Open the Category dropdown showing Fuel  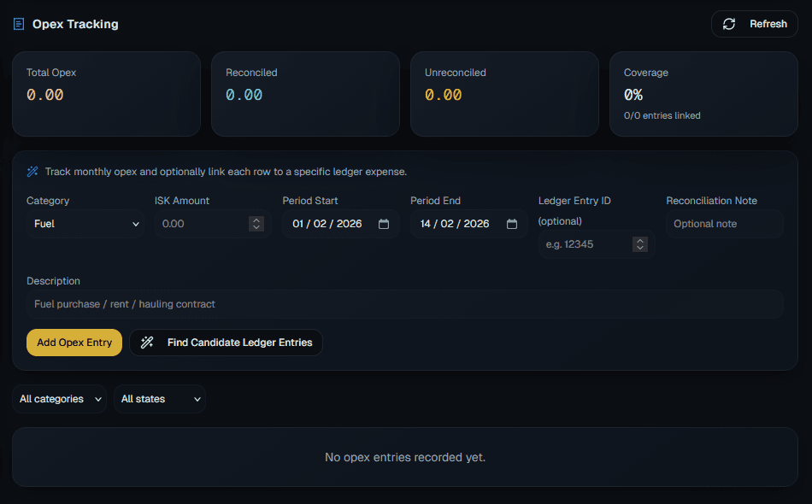[x=85, y=224]
